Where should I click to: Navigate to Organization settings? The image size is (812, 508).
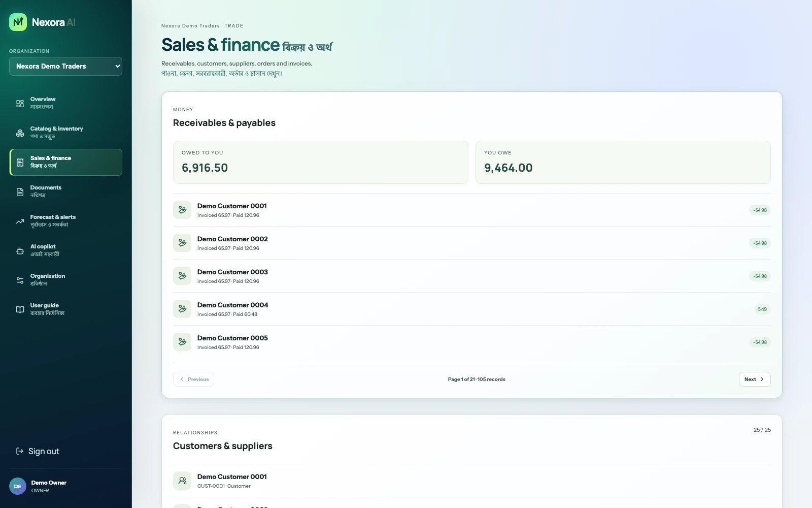point(65,280)
